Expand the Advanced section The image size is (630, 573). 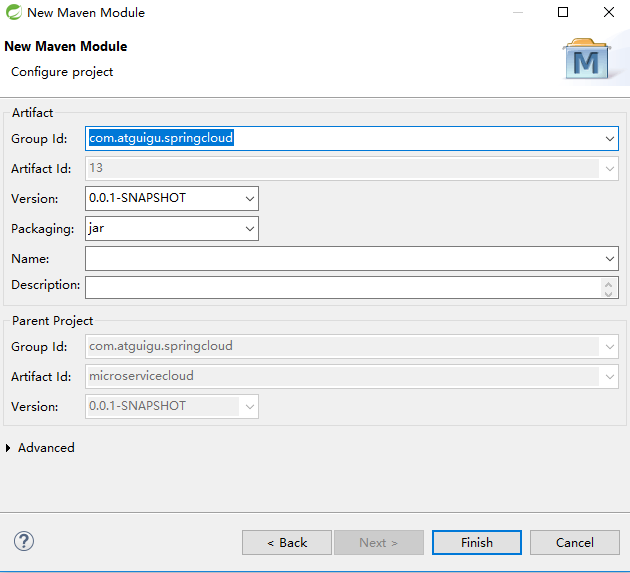tap(8, 448)
